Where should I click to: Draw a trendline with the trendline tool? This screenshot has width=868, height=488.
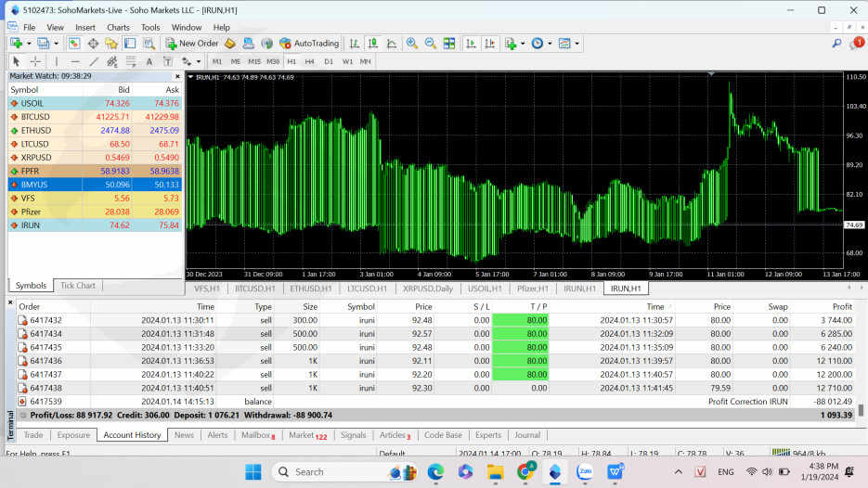[93, 61]
